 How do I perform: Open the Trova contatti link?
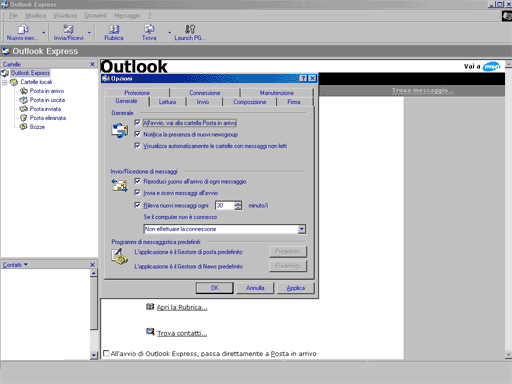[182, 333]
